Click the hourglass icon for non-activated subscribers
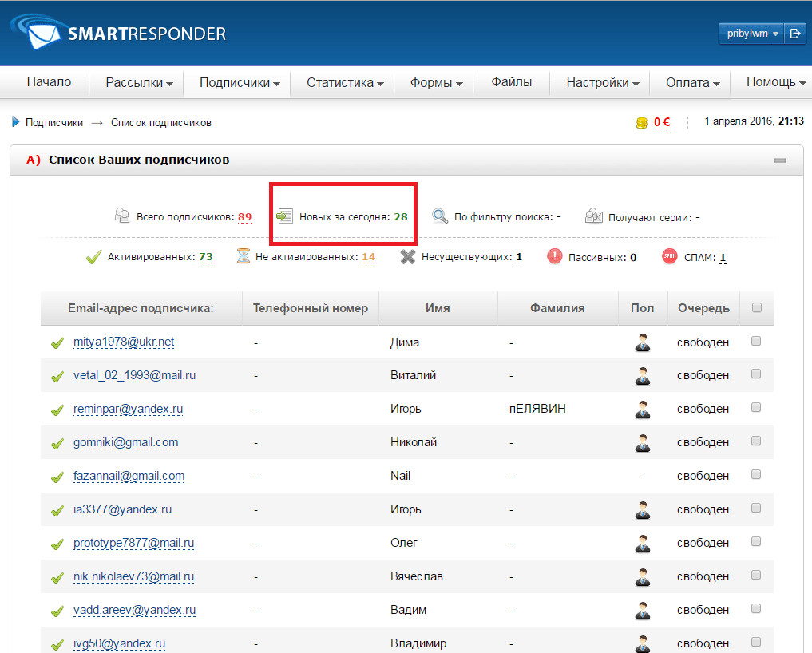Viewport: 812px width, 653px height. tap(243, 256)
